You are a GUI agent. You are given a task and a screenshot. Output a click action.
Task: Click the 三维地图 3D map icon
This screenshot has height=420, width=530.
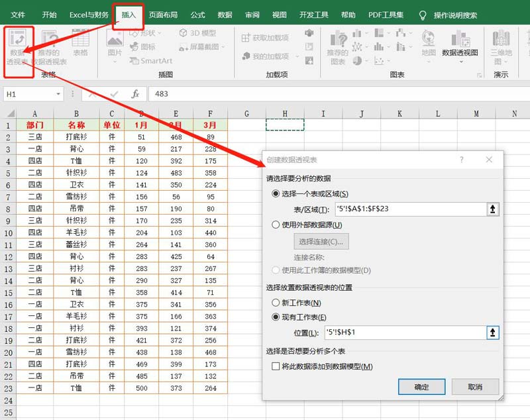point(501,46)
